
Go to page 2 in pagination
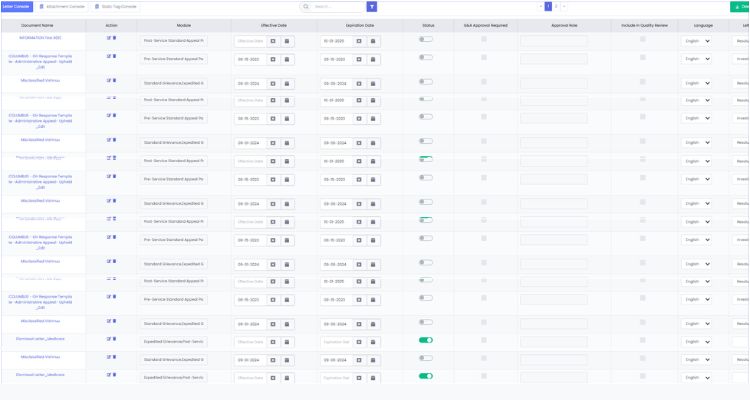click(556, 7)
